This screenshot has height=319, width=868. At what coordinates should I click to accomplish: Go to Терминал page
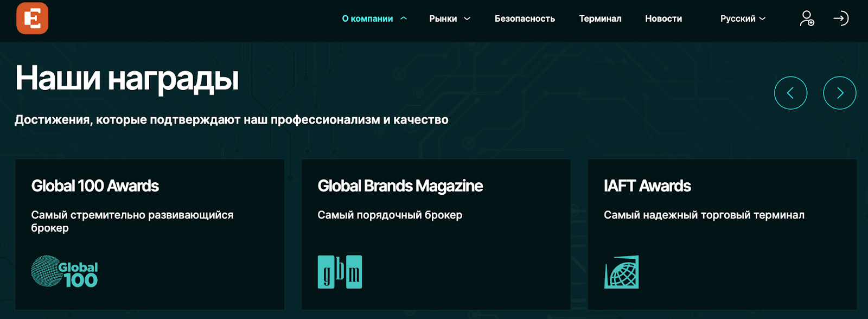pyautogui.click(x=600, y=18)
